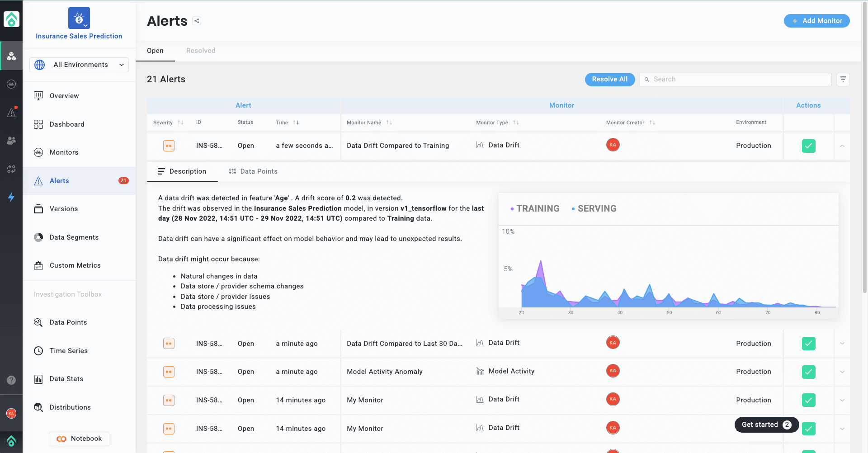
Task: Open the team members icon in the dark sidebar
Action: pyautogui.click(x=11, y=141)
